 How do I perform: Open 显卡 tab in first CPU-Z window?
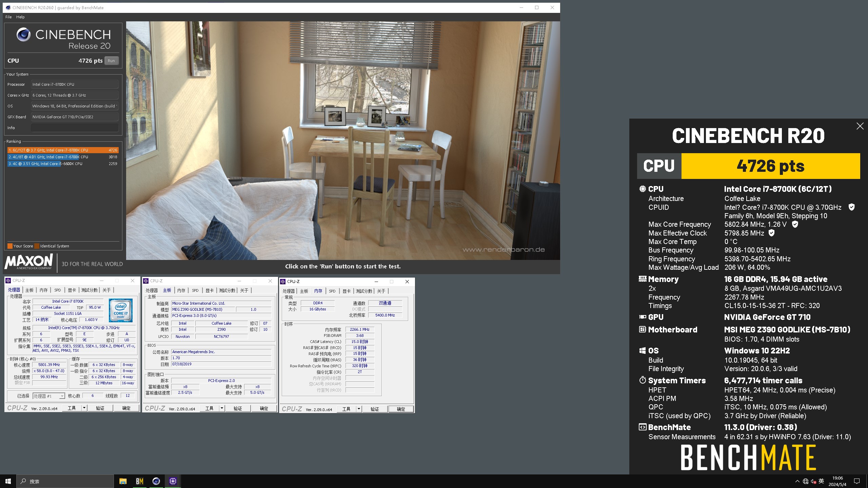[72, 290]
